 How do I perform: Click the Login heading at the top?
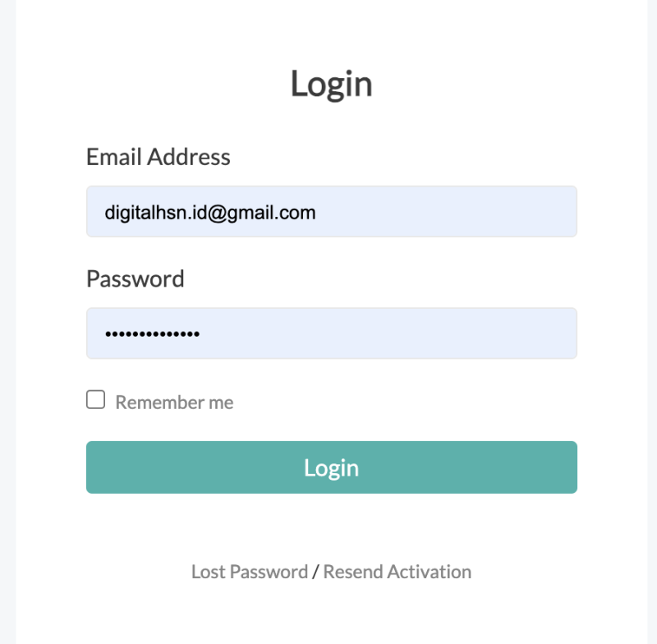(x=331, y=84)
